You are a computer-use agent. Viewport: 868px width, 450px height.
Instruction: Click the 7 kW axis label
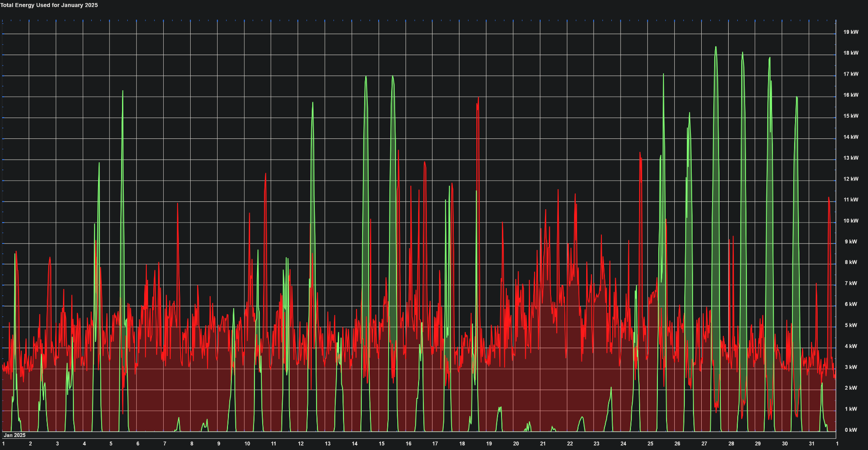(x=851, y=283)
